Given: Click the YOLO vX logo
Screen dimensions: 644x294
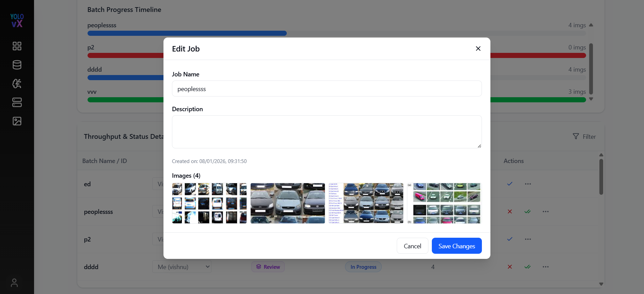Looking at the screenshot, I should pyautogui.click(x=17, y=20).
